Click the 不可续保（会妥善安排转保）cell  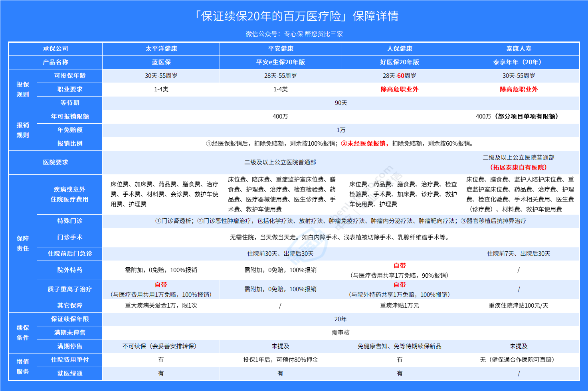pos(161,346)
